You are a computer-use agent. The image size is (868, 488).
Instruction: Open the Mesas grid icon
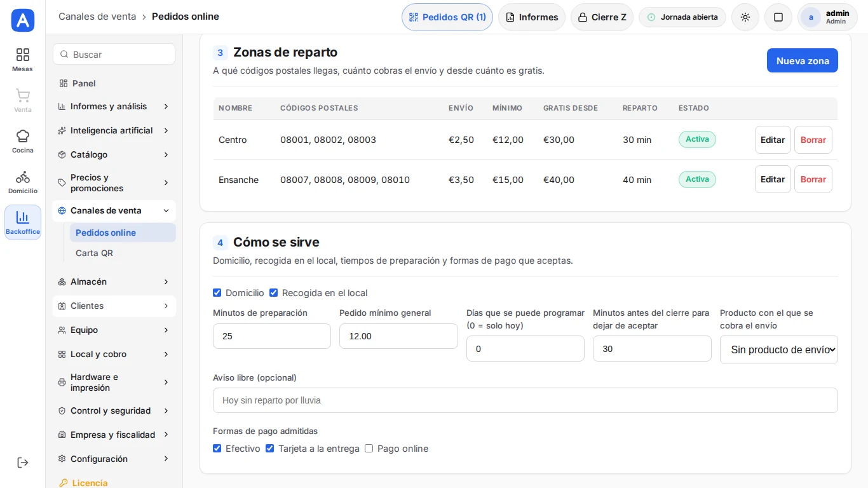click(x=23, y=55)
